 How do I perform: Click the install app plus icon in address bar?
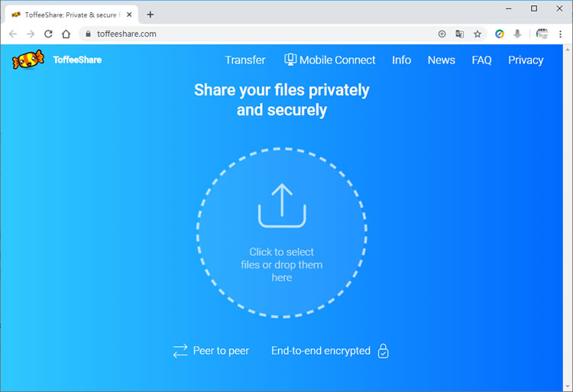point(442,34)
